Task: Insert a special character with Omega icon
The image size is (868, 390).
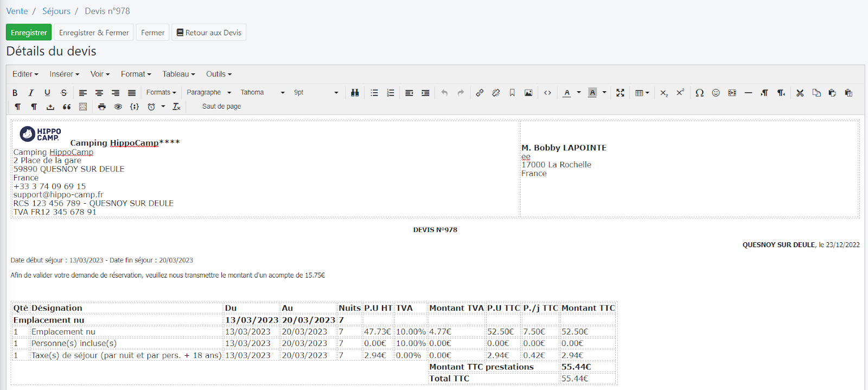Action: pyautogui.click(x=699, y=93)
